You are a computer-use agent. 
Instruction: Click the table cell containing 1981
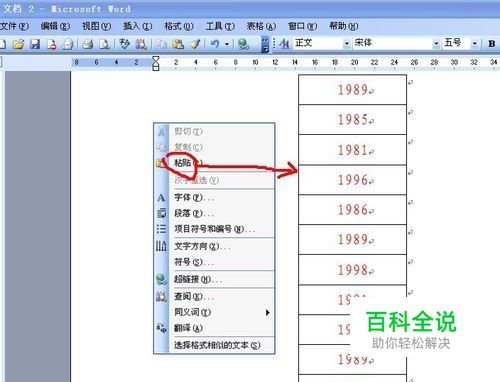point(352,150)
